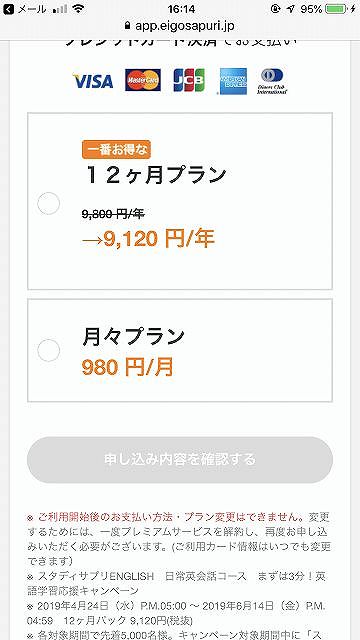
Task: Open the app.eigosapuri.jp address bar
Action: coord(180,26)
